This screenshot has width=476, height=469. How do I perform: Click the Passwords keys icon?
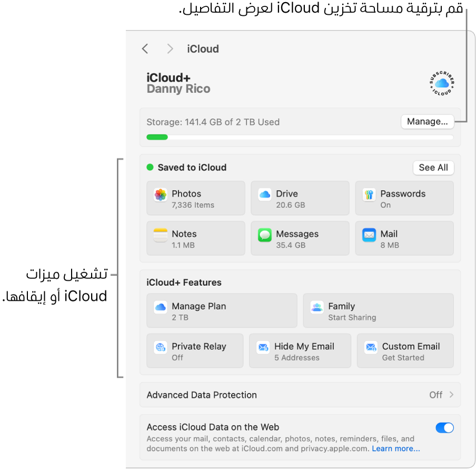point(369,195)
